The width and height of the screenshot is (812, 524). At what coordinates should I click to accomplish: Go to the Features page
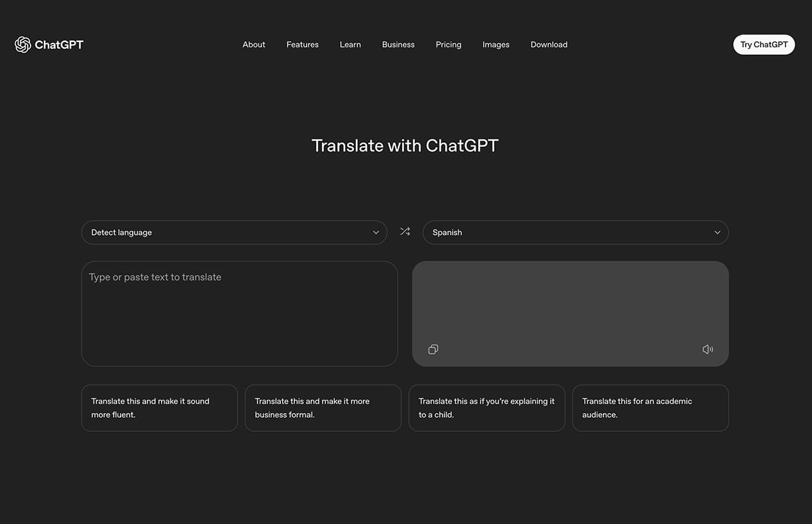(302, 45)
